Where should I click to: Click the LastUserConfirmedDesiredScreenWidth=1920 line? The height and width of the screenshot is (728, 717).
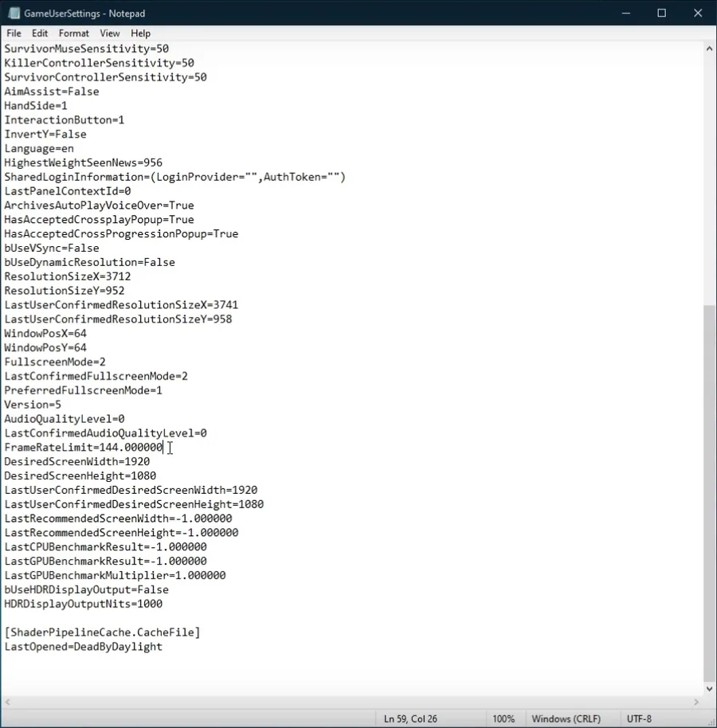click(x=131, y=491)
